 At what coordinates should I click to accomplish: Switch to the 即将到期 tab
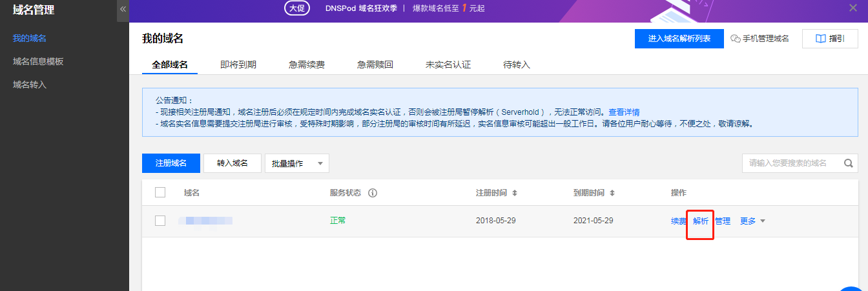[238, 65]
